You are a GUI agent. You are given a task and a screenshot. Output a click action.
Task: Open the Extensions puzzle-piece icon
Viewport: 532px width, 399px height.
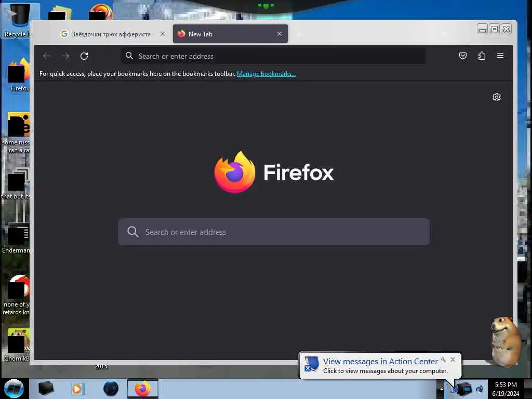coord(482,56)
